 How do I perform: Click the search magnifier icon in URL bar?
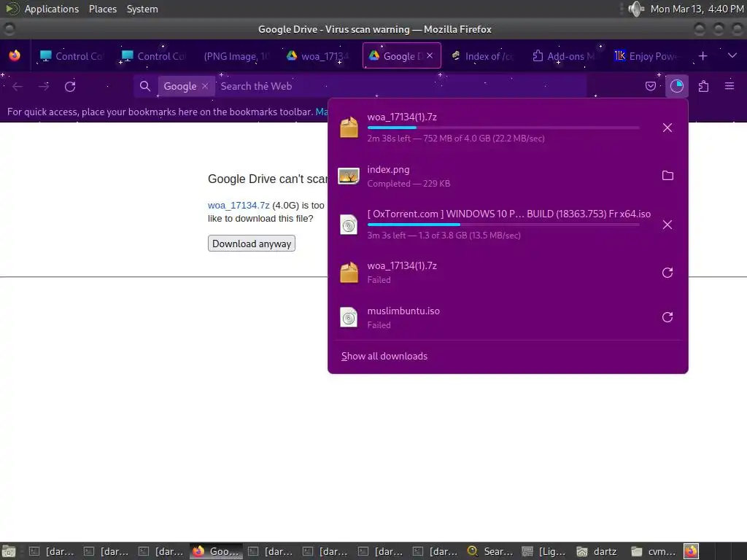pyautogui.click(x=145, y=86)
